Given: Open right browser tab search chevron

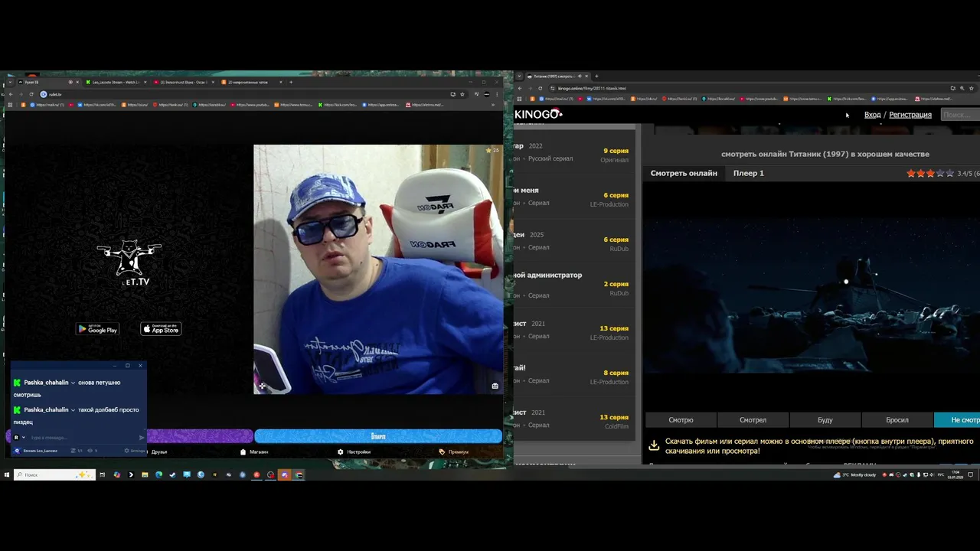Looking at the screenshot, I should pyautogui.click(x=519, y=76).
